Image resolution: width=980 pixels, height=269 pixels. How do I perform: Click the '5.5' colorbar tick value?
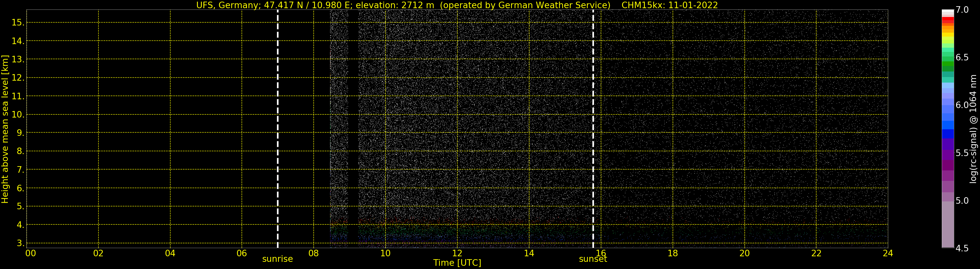click(x=962, y=153)
